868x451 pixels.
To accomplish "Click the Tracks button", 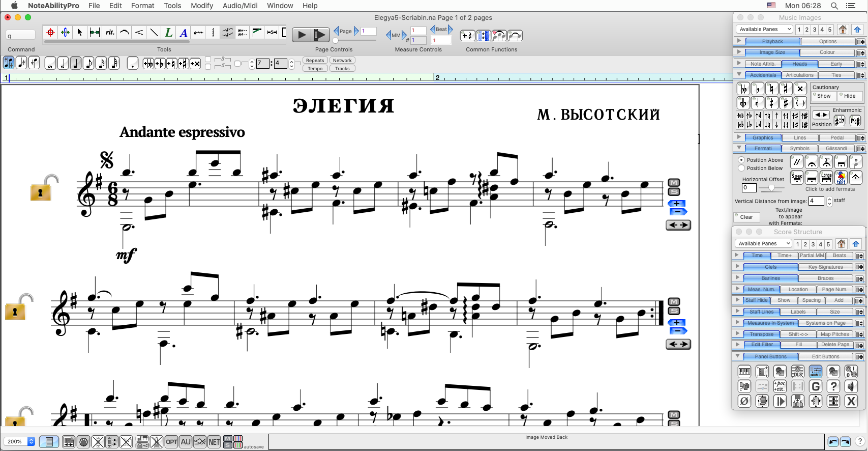I will 342,68.
